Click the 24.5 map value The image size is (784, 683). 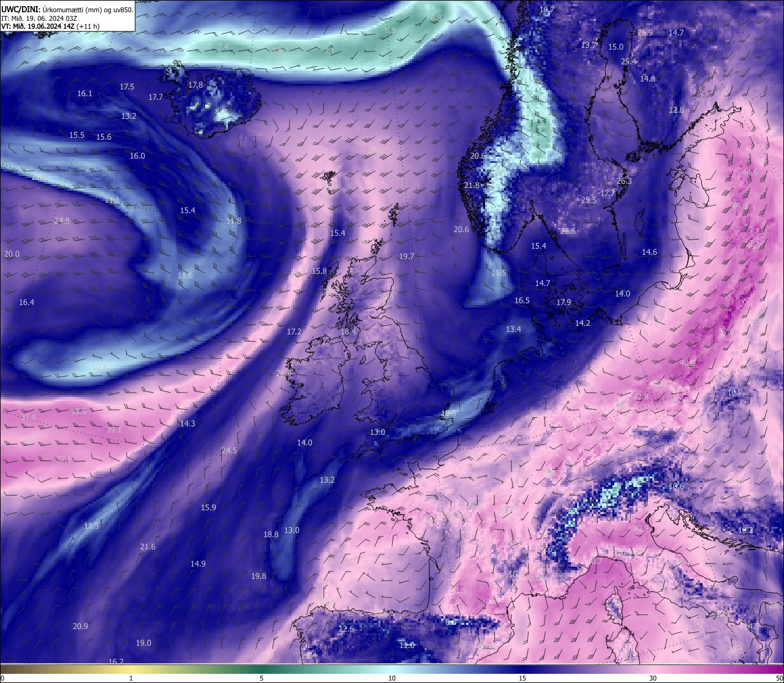point(229,451)
